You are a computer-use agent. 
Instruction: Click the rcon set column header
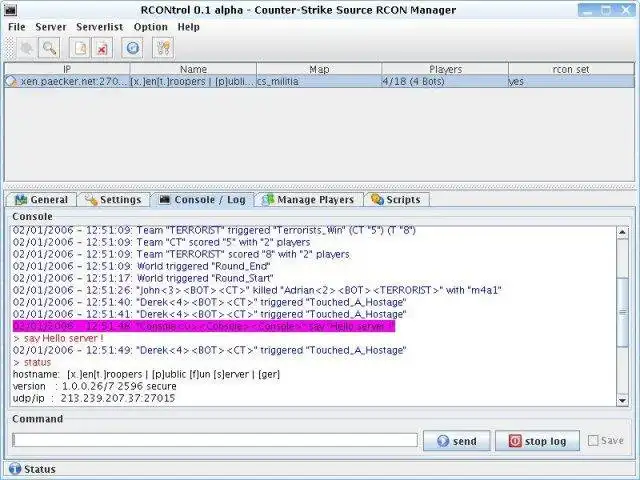pos(571,69)
